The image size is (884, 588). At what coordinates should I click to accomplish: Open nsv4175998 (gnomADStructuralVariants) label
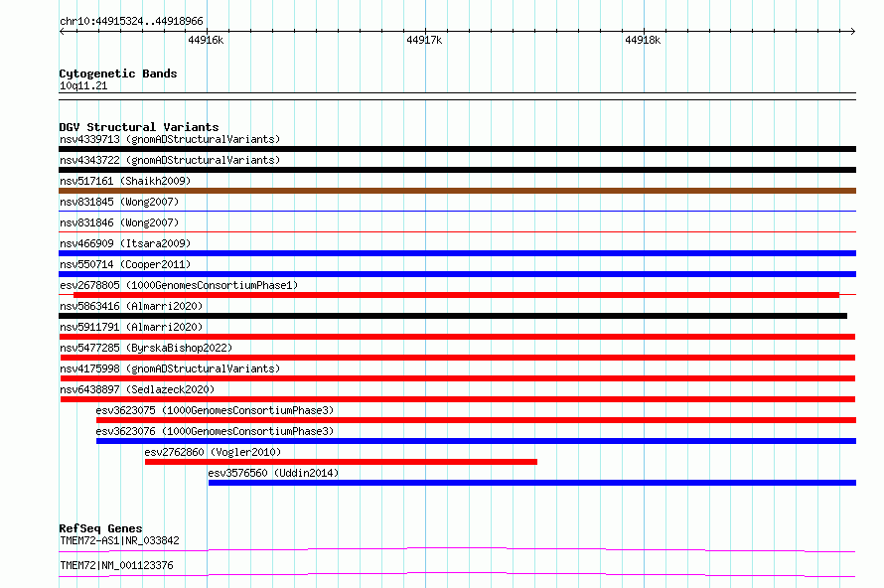click(170, 368)
